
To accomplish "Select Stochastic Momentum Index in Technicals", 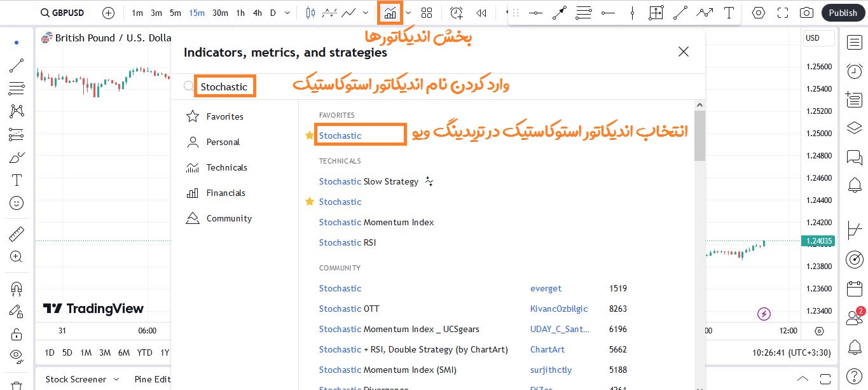I will pyautogui.click(x=376, y=222).
